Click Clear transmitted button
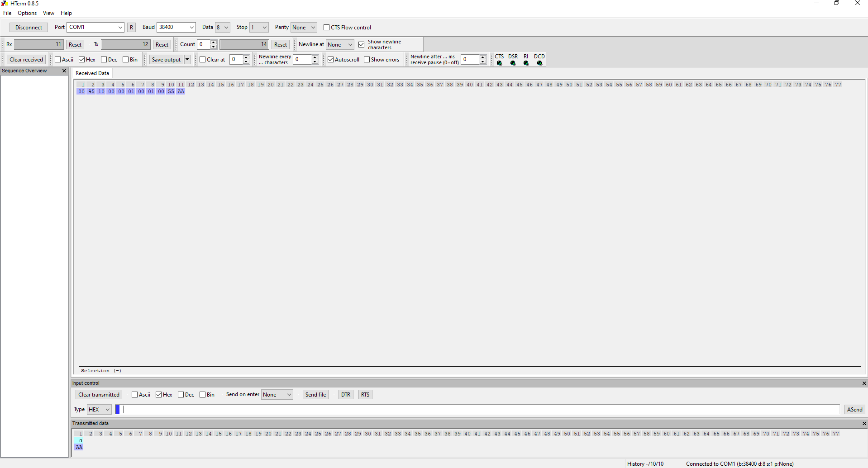Image resolution: width=868 pixels, height=468 pixels. (x=99, y=395)
